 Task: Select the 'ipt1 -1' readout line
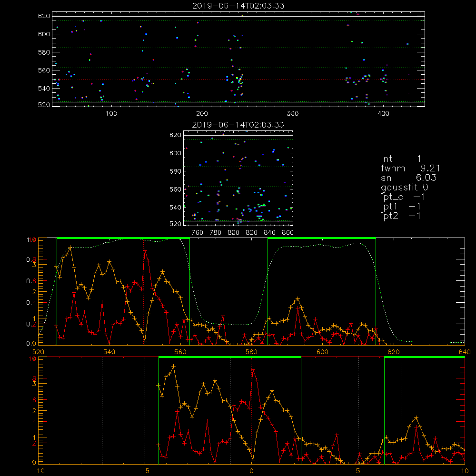401,207
